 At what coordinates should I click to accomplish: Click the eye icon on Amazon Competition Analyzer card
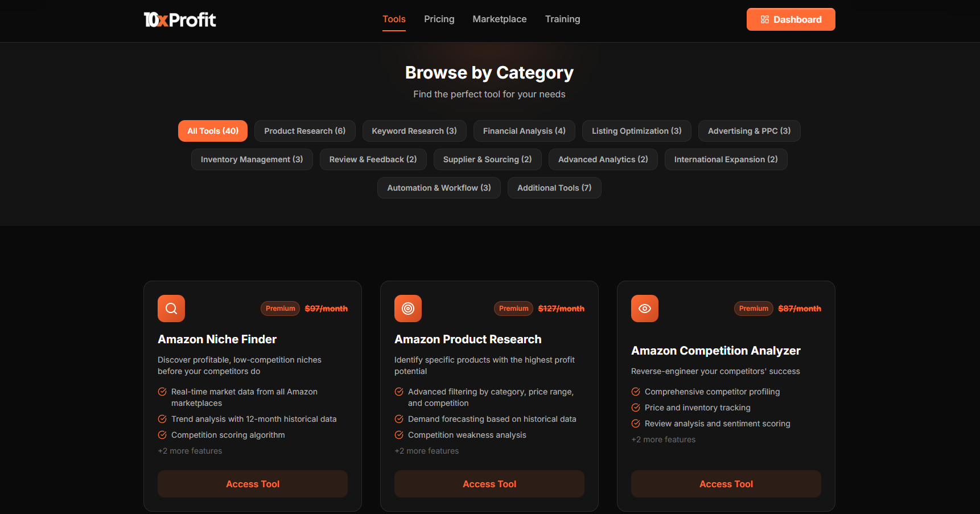(644, 308)
